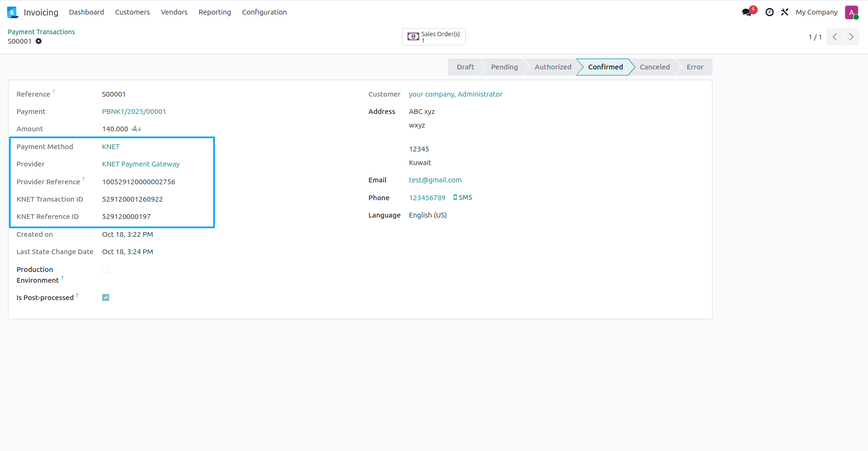Open the developer tools wrench icon
The width and height of the screenshot is (868, 451).
click(x=785, y=12)
